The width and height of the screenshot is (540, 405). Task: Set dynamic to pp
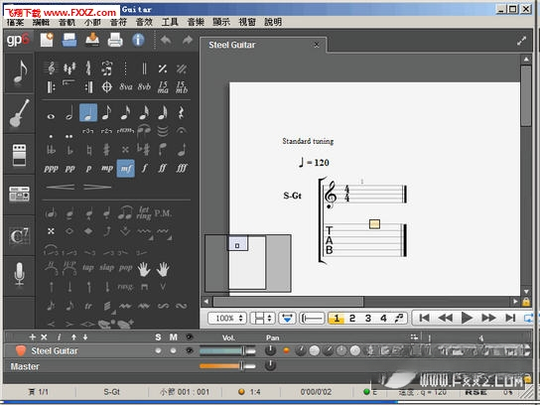(x=70, y=169)
